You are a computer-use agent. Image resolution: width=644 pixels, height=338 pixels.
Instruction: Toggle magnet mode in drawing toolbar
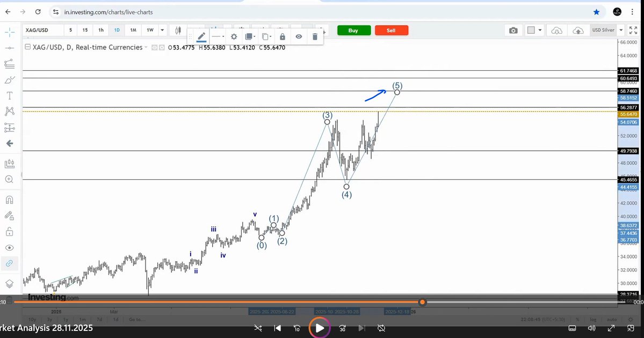(x=10, y=200)
